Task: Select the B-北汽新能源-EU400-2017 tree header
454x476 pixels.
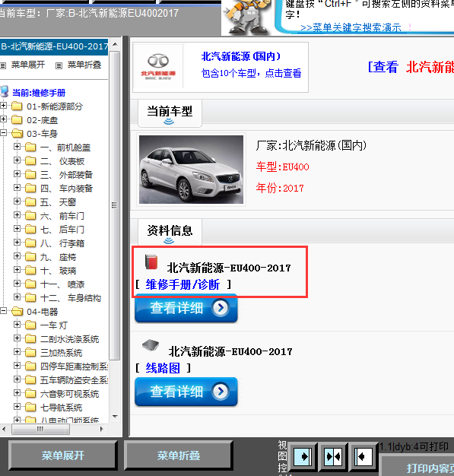Action: (54, 46)
